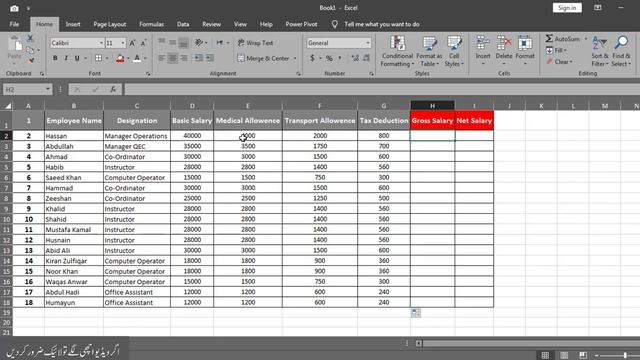Click the Align Right icon

pos(184,58)
